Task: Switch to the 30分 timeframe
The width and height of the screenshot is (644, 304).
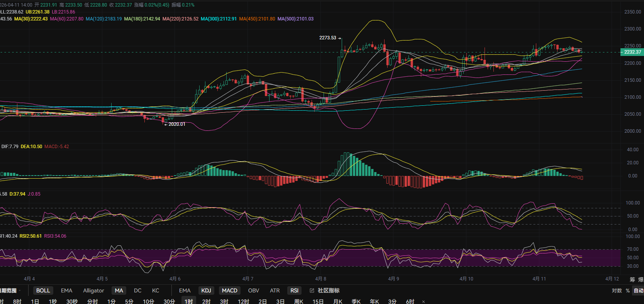Action: coord(169,301)
